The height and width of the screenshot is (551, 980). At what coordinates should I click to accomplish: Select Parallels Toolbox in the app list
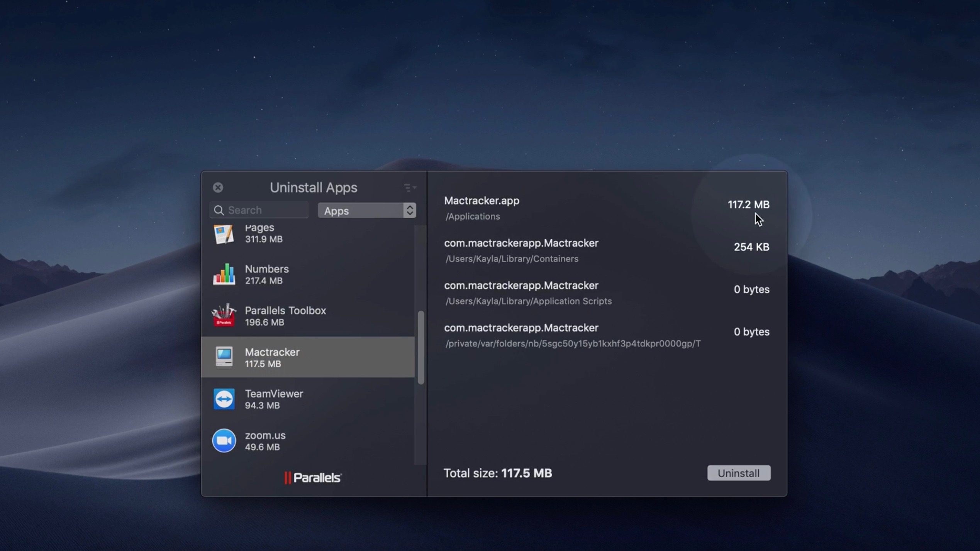tap(308, 316)
